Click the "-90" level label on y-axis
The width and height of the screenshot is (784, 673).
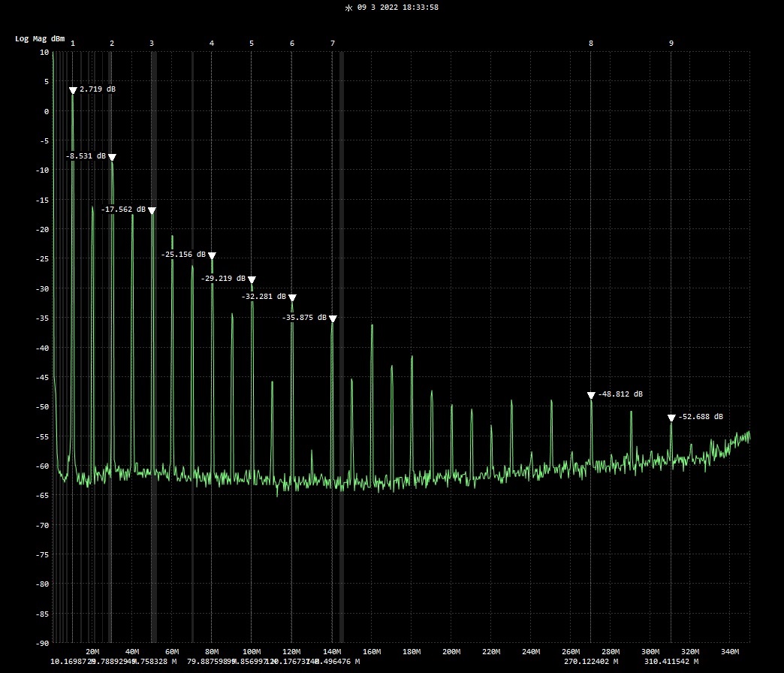pos(42,643)
